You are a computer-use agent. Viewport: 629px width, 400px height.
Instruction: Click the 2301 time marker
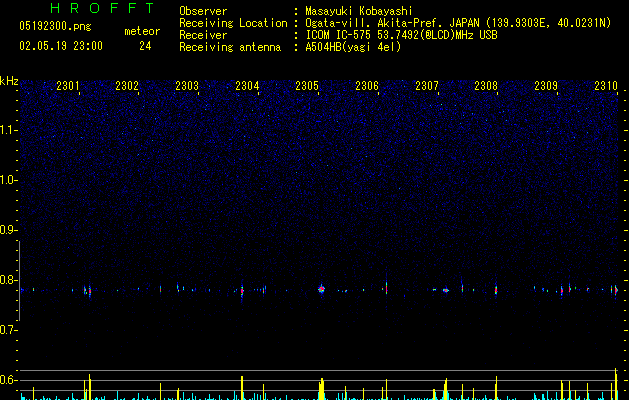[x=68, y=86]
